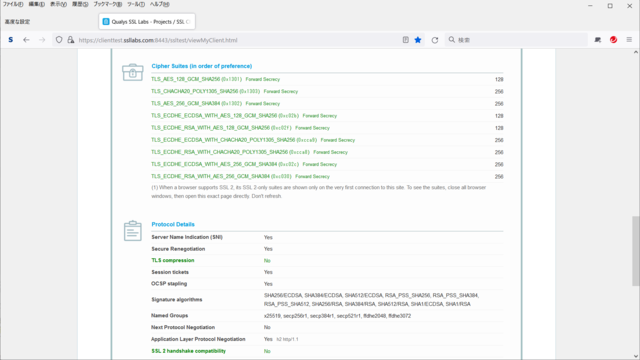The image size is (640, 360).
Task: Open the 履歴 menu
Action: (x=80, y=4)
